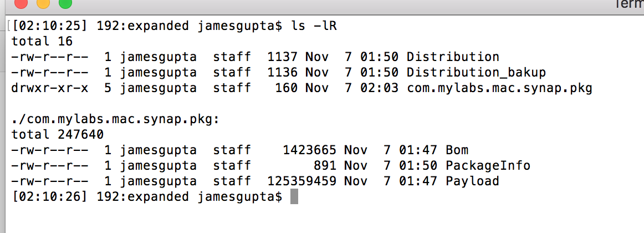Click the ./com.mylabs.mac.synap.pkg: header line

pyautogui.click(x=115, y=120)
